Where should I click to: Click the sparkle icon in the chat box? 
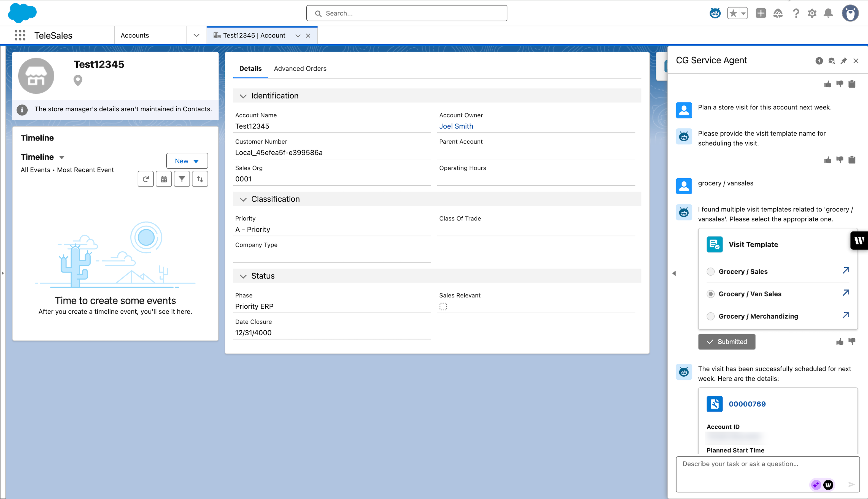[x=816, y=485]
